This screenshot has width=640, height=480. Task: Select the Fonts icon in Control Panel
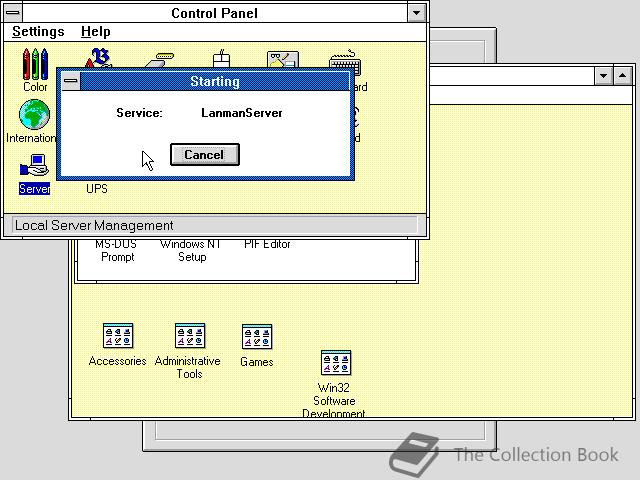[98, 58]
